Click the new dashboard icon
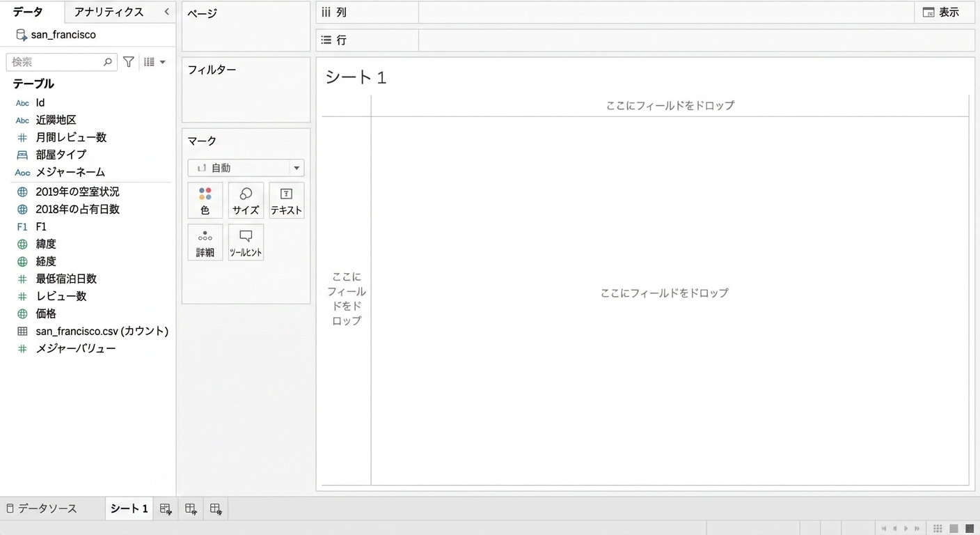The height and width of the screenshot is (535, 980). [191, 509]
